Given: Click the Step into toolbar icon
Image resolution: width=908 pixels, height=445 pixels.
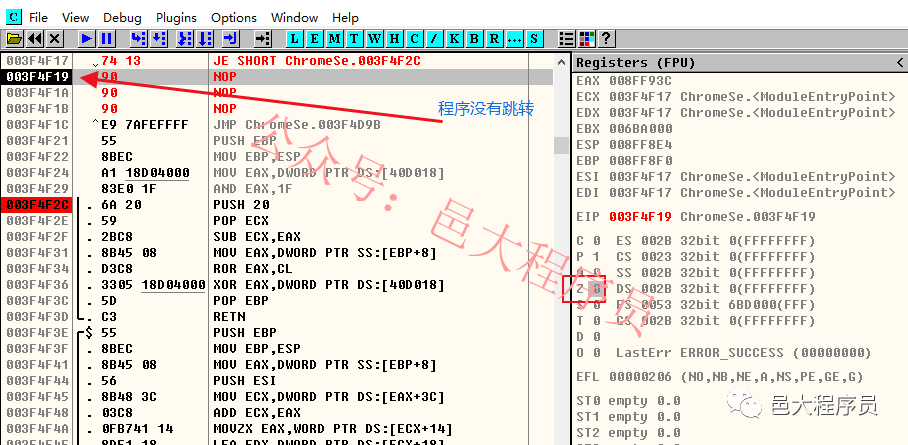Looking at the screenshot, I should point(139,39).
